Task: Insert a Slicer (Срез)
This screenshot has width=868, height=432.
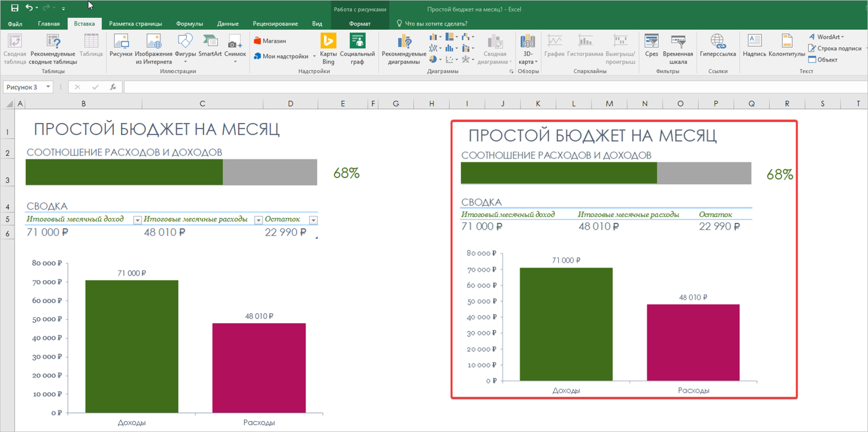Action: tap(651, 46)
